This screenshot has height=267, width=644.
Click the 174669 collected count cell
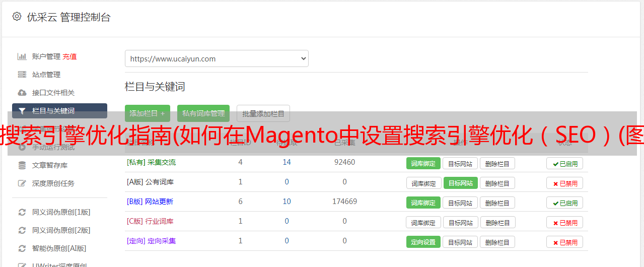pos(344,202)
